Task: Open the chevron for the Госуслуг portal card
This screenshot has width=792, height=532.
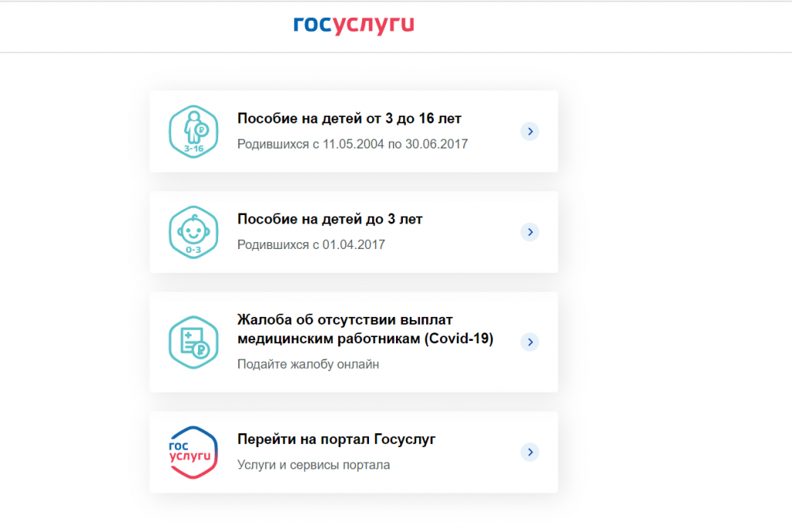Action: pyautogui.click(x=530, y=452)
